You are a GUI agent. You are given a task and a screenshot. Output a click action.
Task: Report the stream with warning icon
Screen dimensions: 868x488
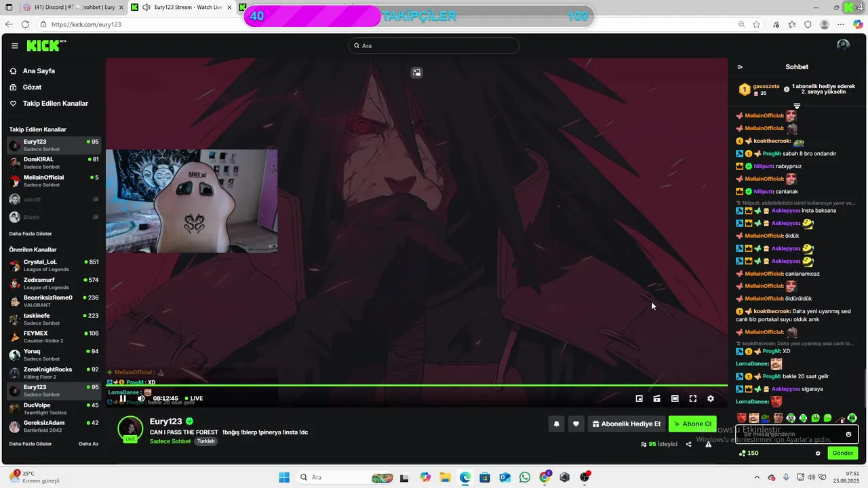point(708,445)
